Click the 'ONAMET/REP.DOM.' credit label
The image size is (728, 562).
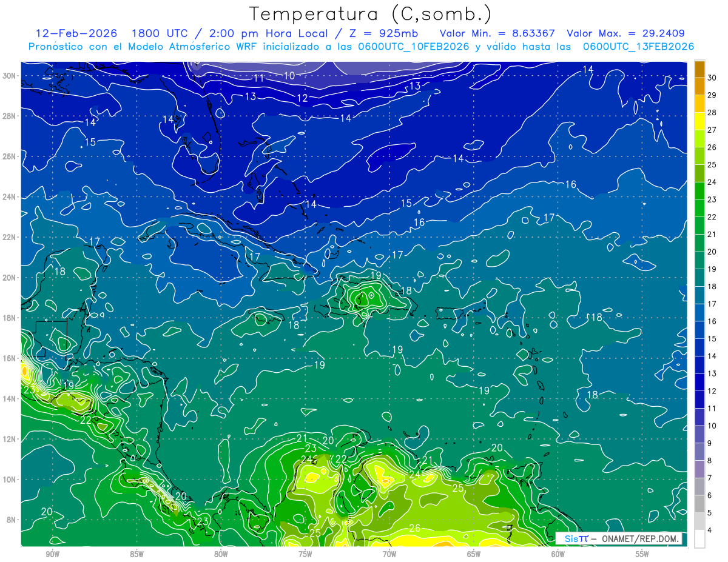coord(639,538)
